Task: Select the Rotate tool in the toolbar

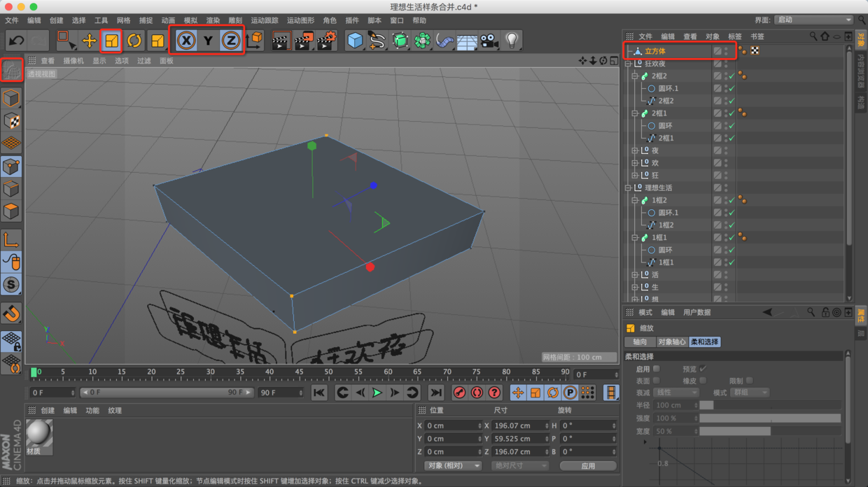Action: [x=134, y=41]
